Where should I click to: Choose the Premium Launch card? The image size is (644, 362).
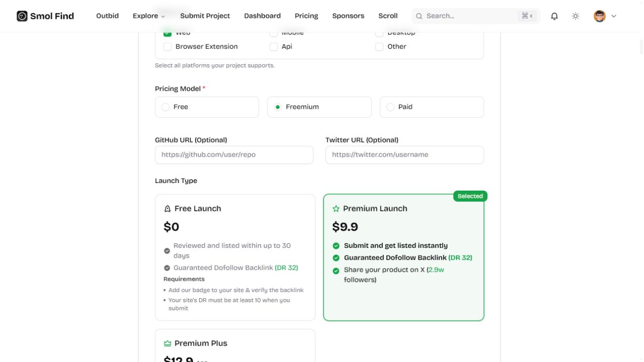404,258
